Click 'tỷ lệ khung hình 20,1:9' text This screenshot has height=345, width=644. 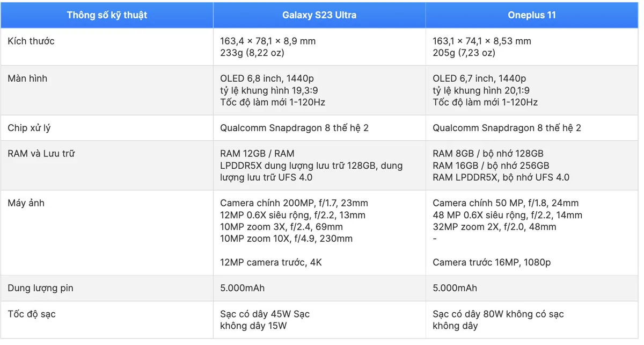pos(481,90)
